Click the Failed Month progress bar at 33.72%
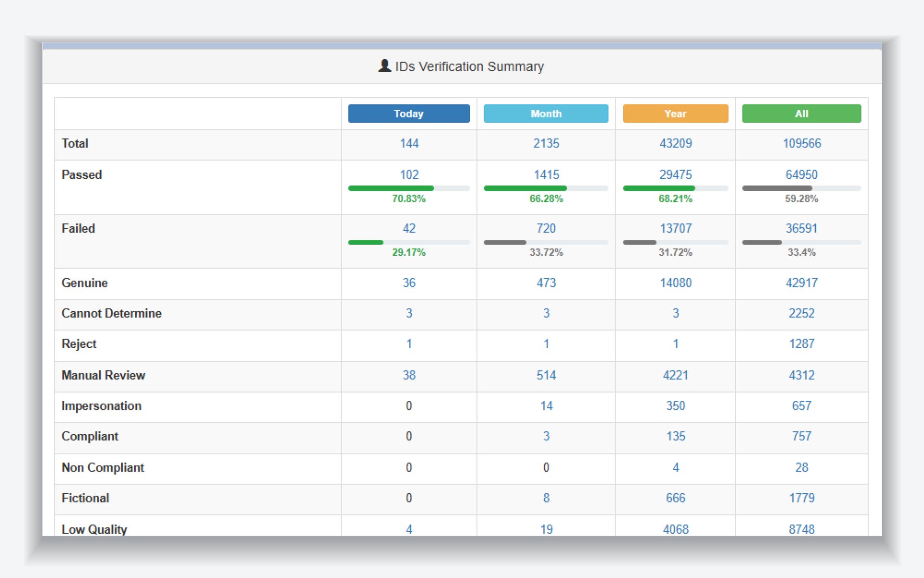Screen dimensions: 924x578 (546, 242)
